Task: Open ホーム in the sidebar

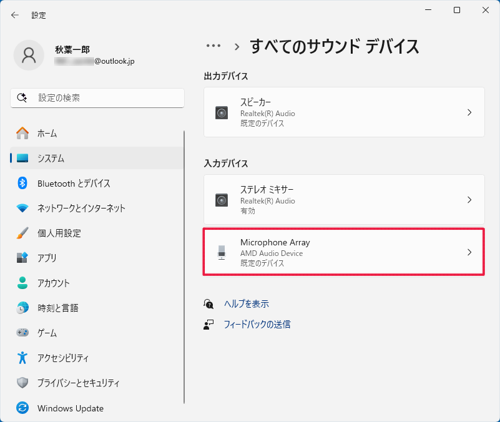Action: [96, 133]
